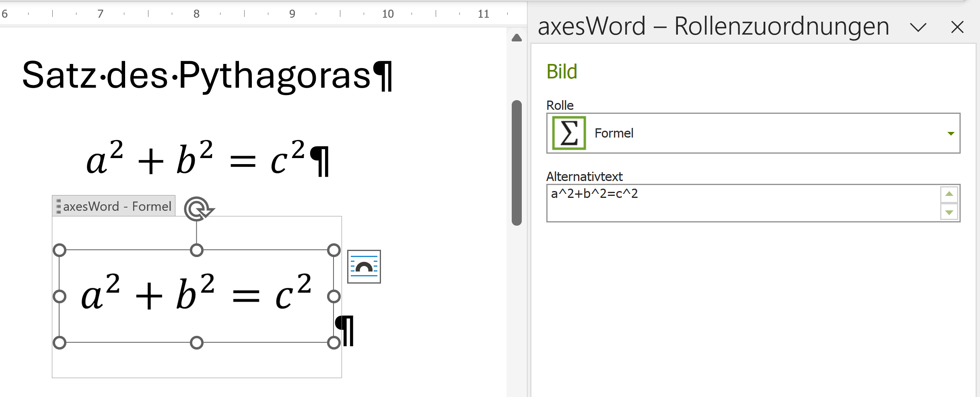Screen dimensions: 980x397
Task: Click the left-middle resize handle of the image
Action: pos(60,296)
